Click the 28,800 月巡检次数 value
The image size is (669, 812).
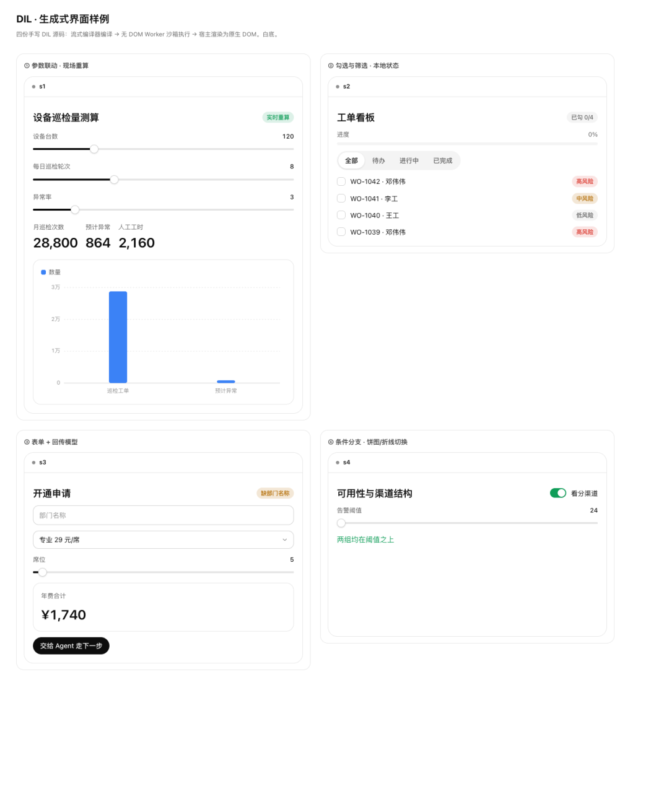pos(55,243)
